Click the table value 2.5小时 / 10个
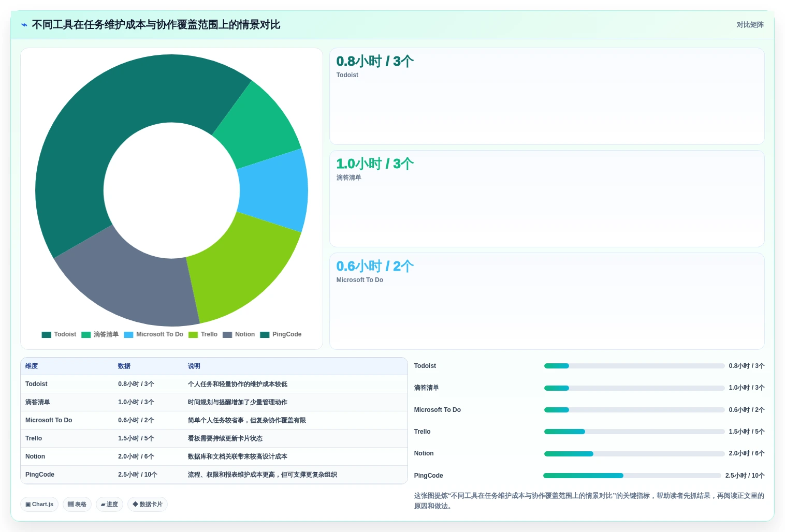The width and height of the screenshot is (785, 532). pyautogui.click(x=138, y=475)
